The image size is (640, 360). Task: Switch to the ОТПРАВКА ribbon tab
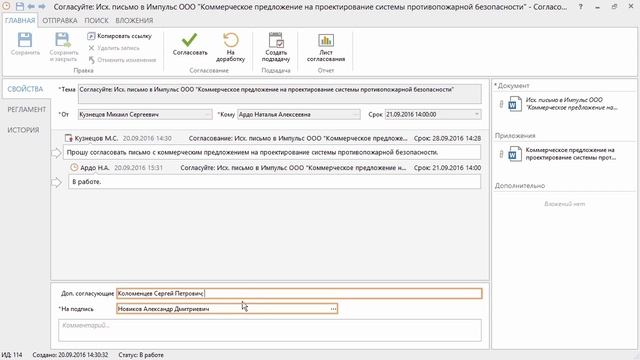point(60,20)
